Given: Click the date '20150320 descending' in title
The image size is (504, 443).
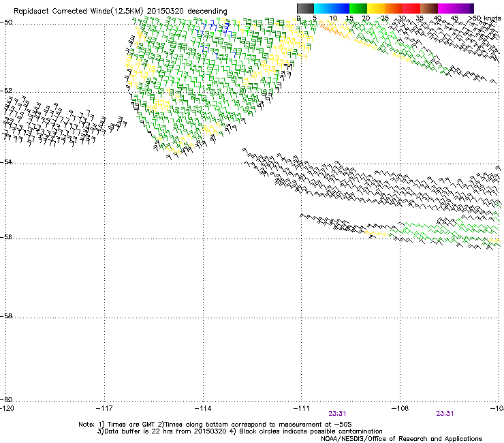Looking at the screenshot, I should click(187, 12).
